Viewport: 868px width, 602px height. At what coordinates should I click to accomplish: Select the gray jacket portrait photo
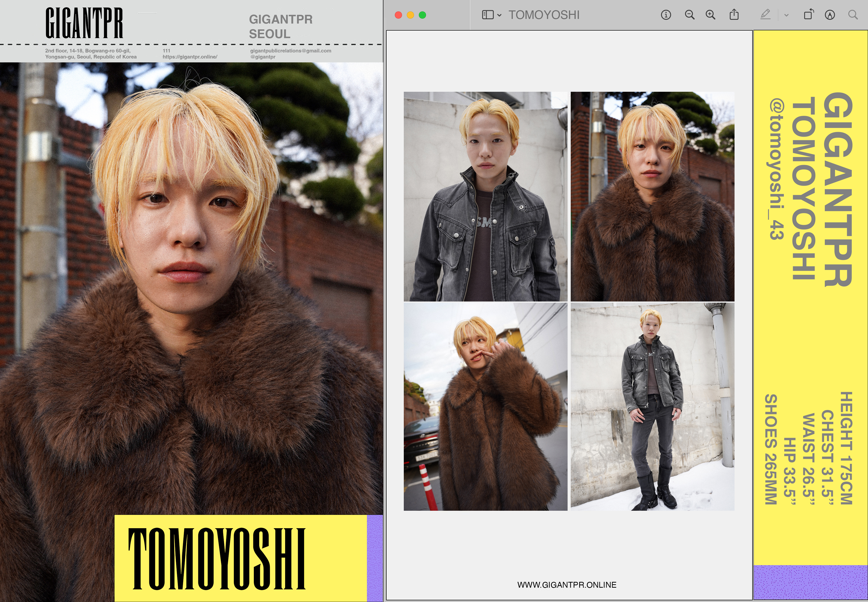485,196
